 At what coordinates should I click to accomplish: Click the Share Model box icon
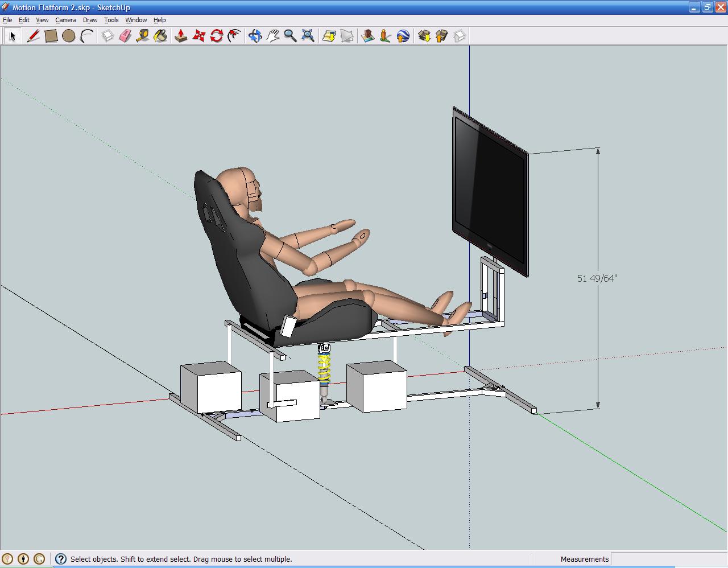tap(442, 36)
